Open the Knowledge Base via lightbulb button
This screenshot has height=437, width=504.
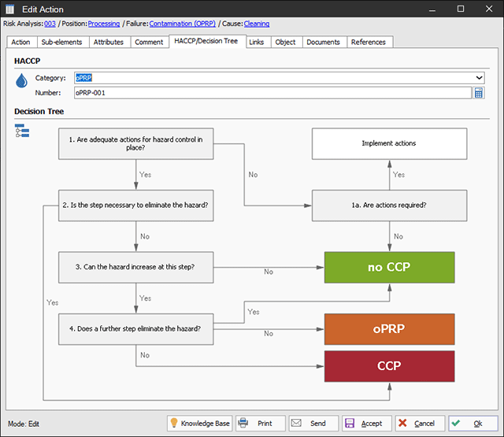click(199, 423)
